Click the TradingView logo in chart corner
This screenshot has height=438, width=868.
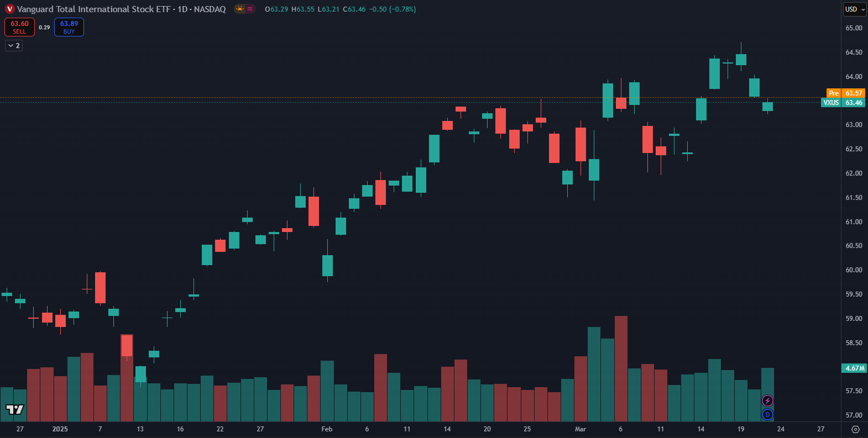point(15,409)
